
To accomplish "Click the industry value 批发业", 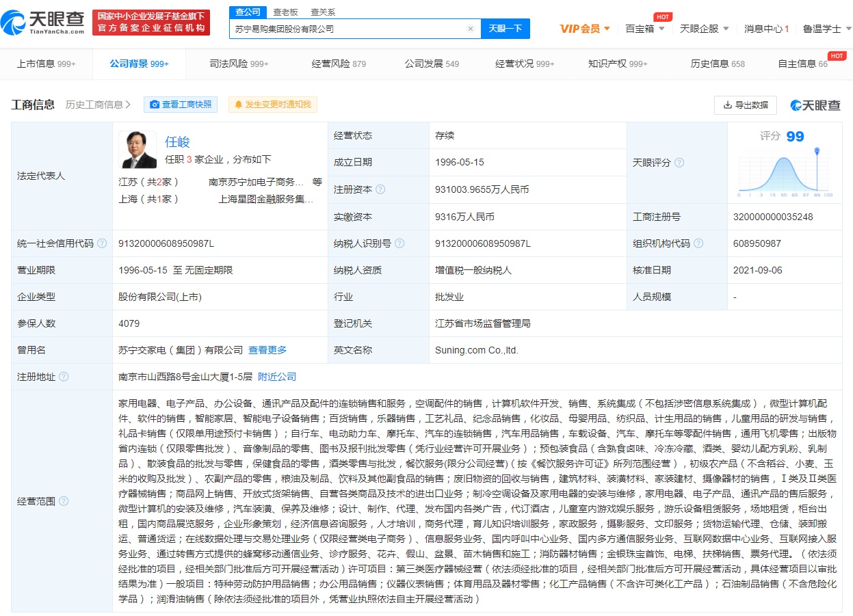I will coord(449,297).
